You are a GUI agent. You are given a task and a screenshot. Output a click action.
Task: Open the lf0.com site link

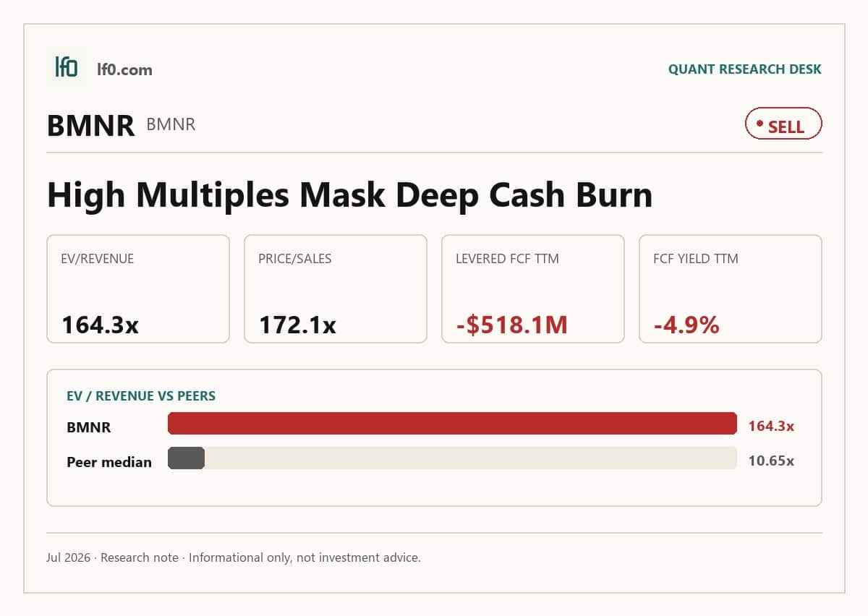point(124,69)
